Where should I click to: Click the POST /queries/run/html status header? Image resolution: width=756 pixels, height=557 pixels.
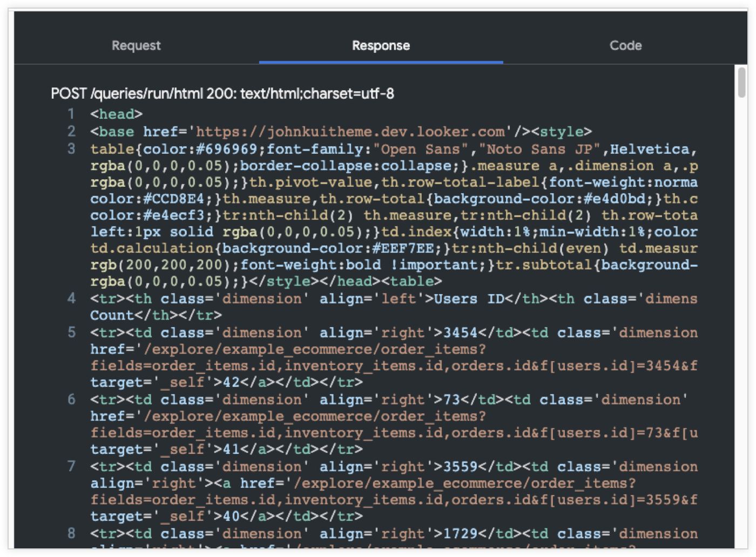point(222,94)
